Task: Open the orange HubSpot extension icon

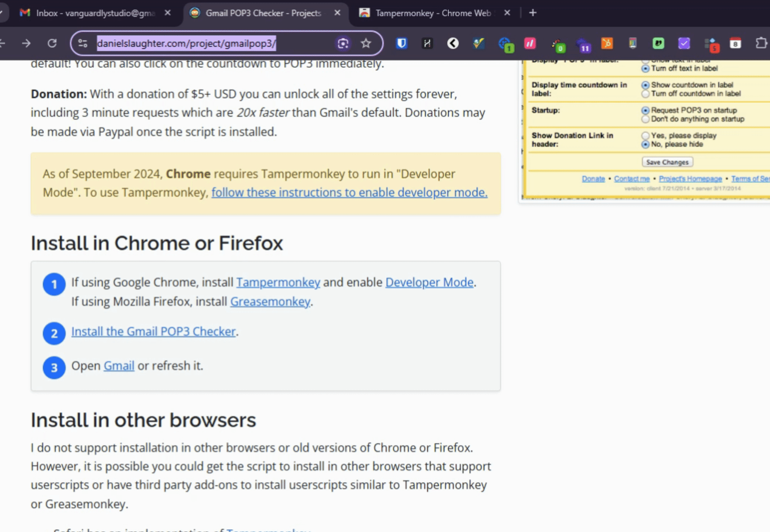Action: (x=607, y=44)
